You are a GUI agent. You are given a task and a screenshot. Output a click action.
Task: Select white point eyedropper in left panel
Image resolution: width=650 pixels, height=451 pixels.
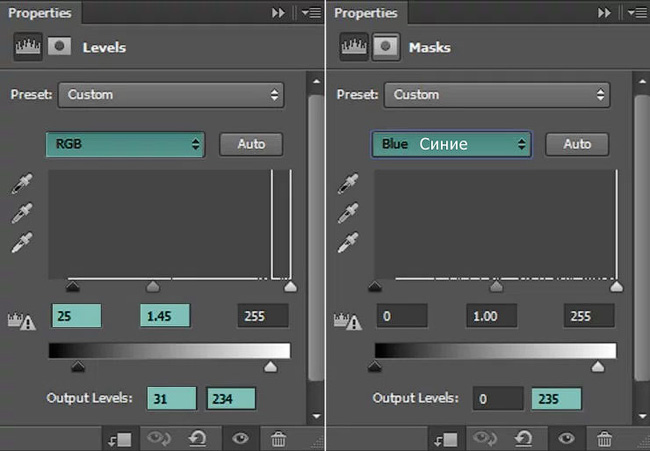point(22,242)
